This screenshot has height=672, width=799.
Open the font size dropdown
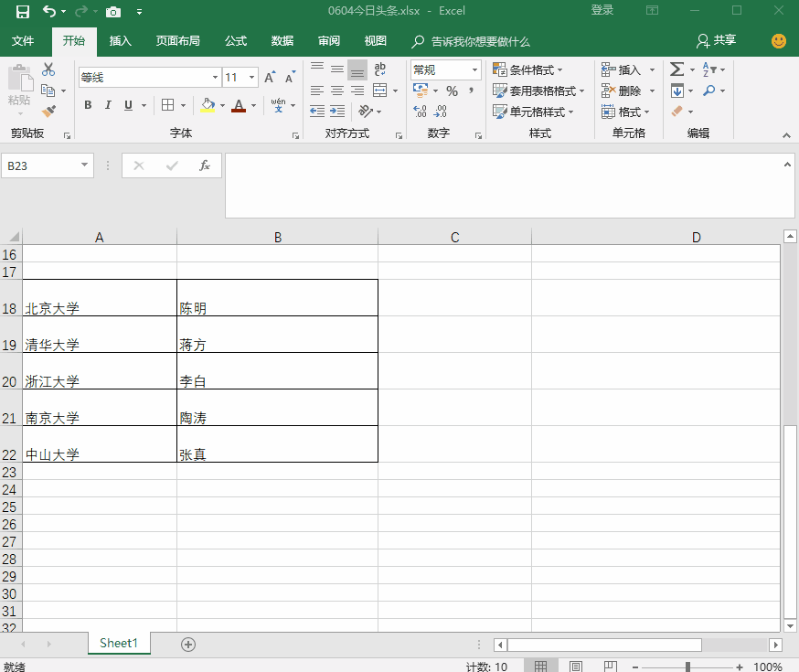251,78
